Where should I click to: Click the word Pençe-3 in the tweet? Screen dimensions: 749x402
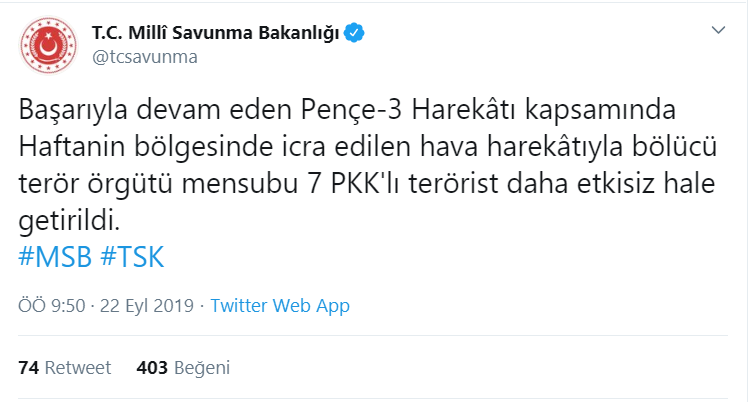tap(351, 110)
